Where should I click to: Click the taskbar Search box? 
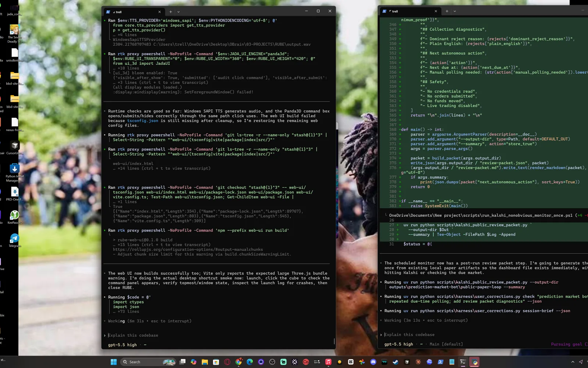tap(148, 362)
